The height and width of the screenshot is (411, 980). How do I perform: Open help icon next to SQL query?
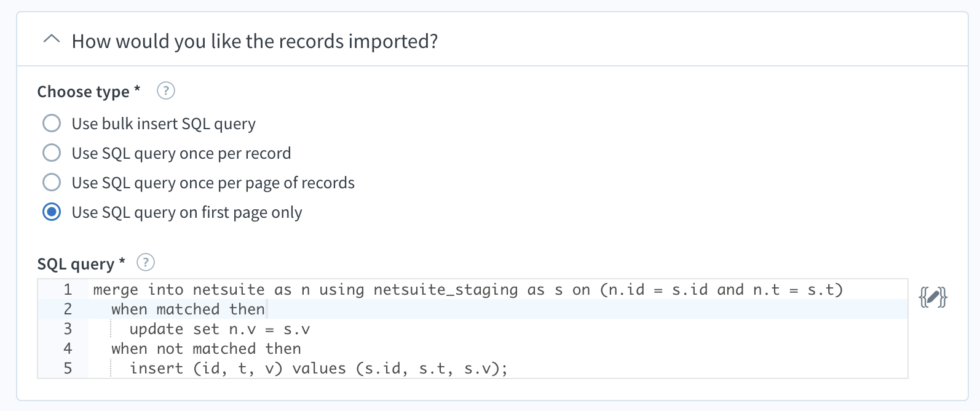pyautogui.click(x=146, y=263)
